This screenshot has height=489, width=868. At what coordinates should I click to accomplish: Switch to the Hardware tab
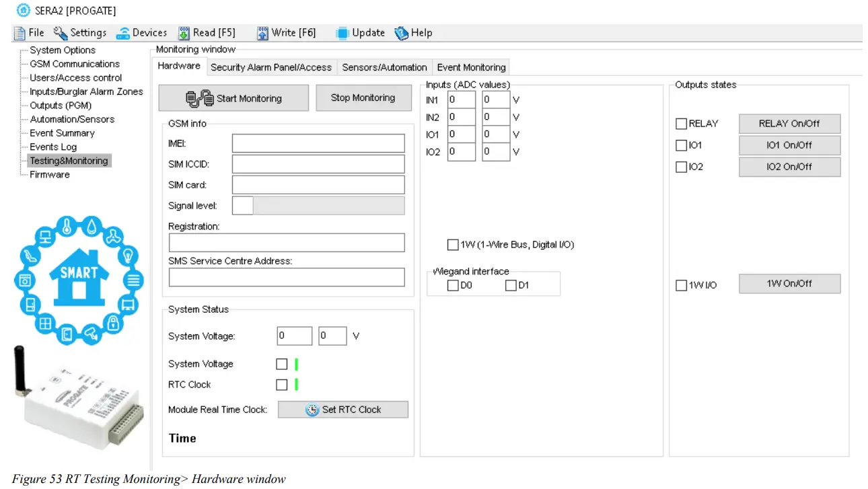[179, 66]
